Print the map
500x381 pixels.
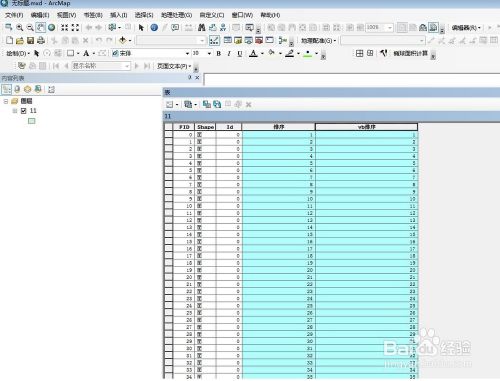point(41,41)
